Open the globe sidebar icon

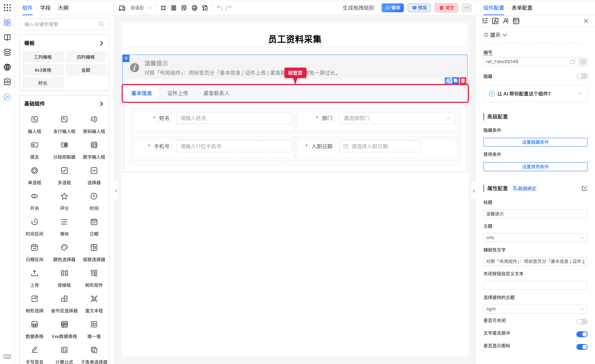point(7,67)
